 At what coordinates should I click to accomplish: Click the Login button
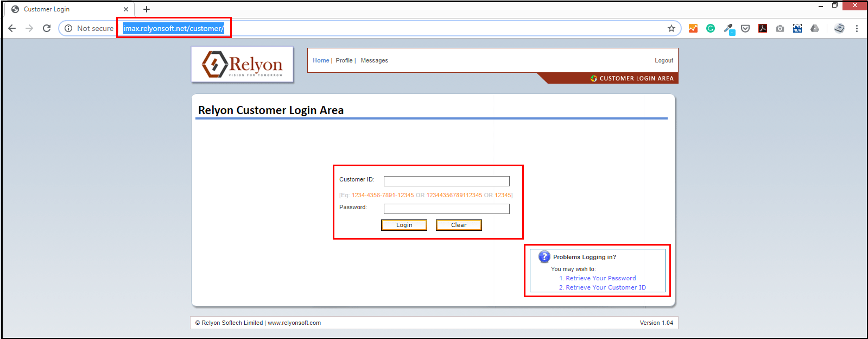click(x=404, y=225)
